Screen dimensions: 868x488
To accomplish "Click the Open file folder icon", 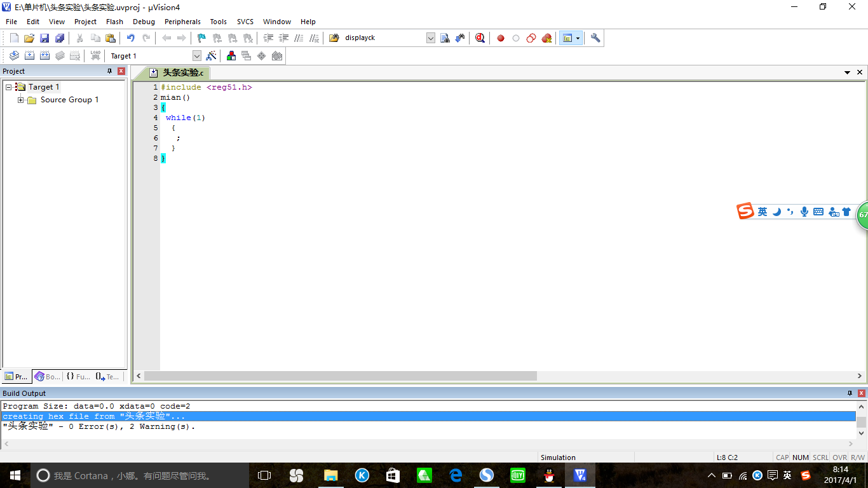I will (x=29, y=38).
